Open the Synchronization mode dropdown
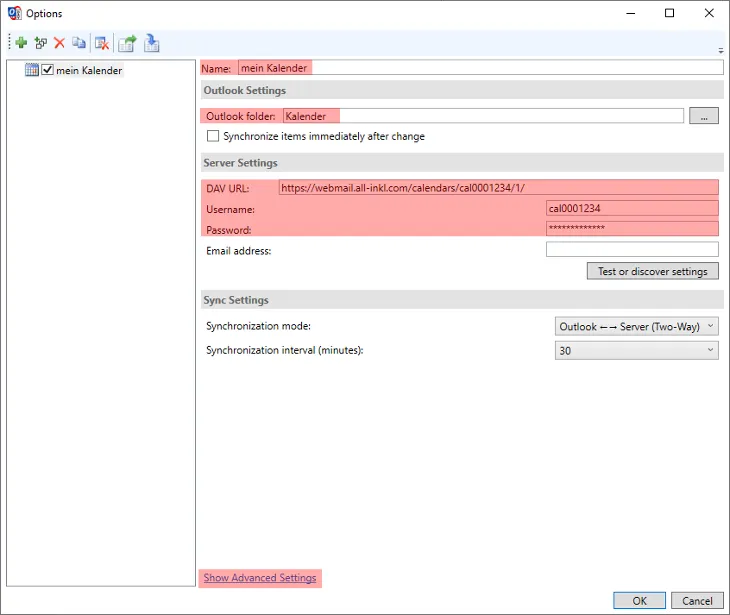This screenshot has height=615, width=730. pyautogui.click(x=636, y=326)
